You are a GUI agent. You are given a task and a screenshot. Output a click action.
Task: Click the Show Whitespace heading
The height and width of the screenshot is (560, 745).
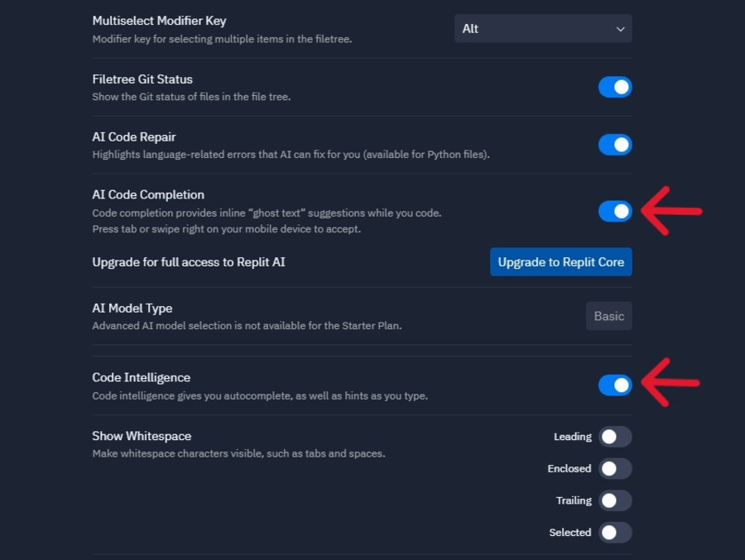click(x=142, y=436)
